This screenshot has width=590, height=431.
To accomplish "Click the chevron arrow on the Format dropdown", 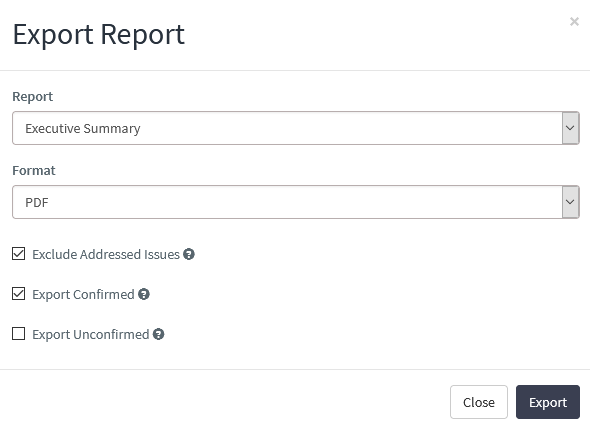I will coord(570,202).
